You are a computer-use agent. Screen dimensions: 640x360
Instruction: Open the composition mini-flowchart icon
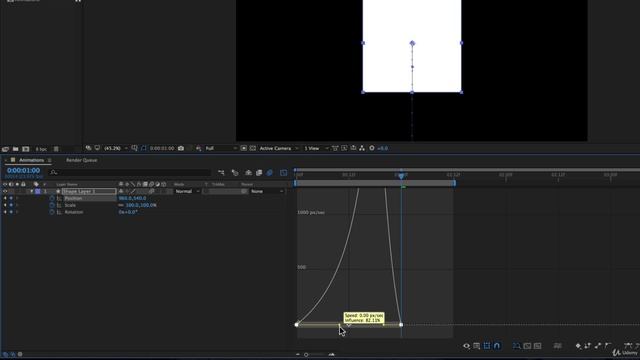pos(221,173)
